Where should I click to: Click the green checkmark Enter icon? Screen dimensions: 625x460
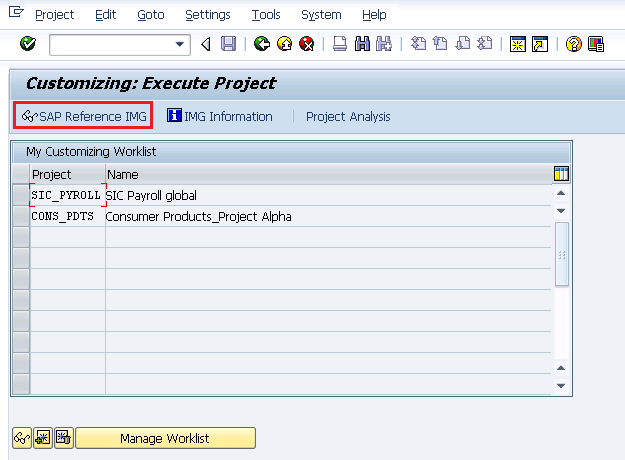28,43
